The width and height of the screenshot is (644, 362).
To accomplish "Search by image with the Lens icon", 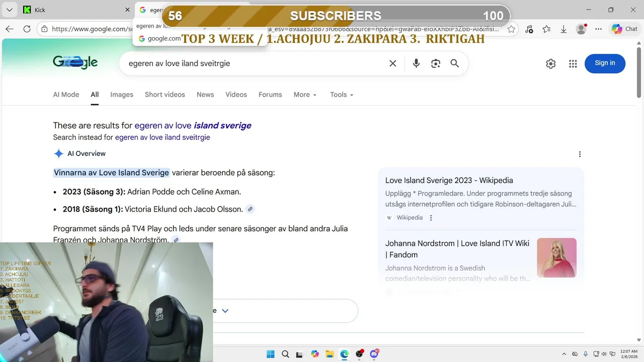I will pos(436,63).
